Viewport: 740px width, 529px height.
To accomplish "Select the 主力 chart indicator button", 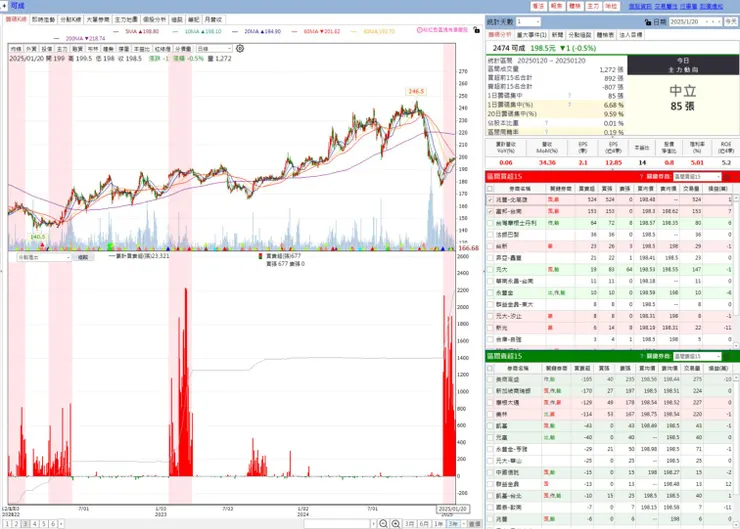I will click(x=62, y=49).
